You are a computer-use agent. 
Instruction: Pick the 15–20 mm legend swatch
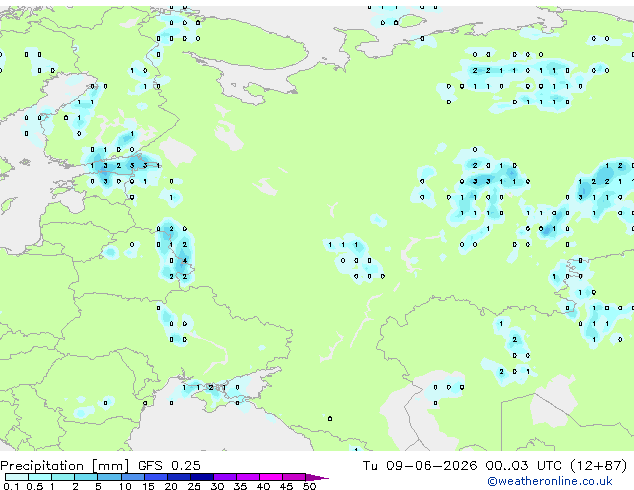click(x=156, y=477)
